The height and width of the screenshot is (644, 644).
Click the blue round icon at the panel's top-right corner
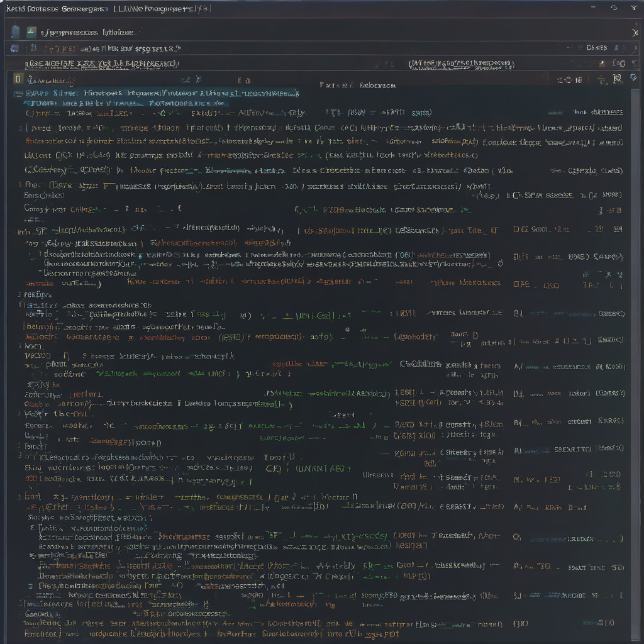coord(633,77)
